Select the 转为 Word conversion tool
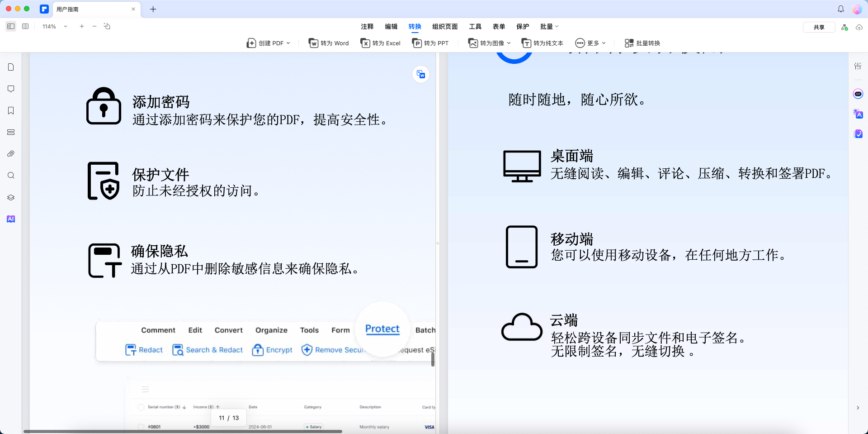The width and height of the screenshot is (868, 434). pos(328,43)
